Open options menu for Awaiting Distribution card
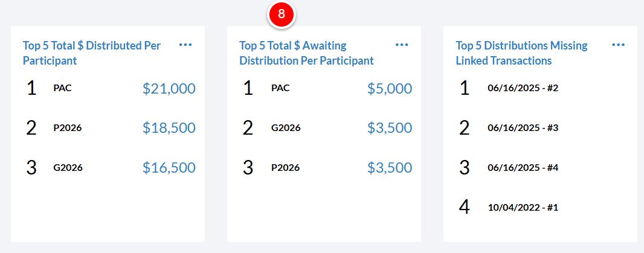 402,45
